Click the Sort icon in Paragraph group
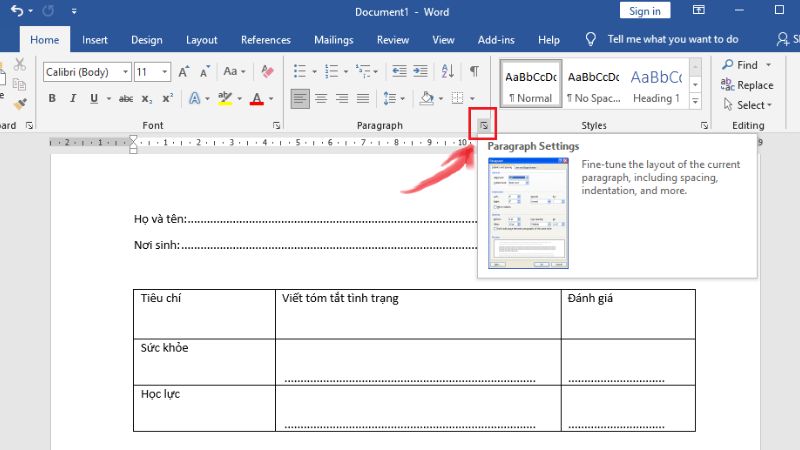The height and width of the screenshot is (450, 800). (448, 72)
